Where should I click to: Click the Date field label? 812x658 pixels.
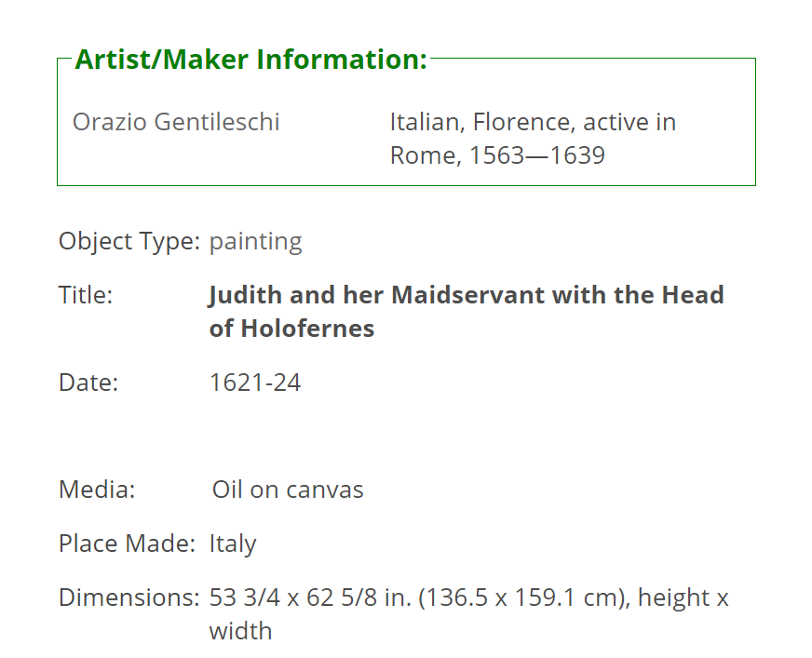click(x=88, y=383)
